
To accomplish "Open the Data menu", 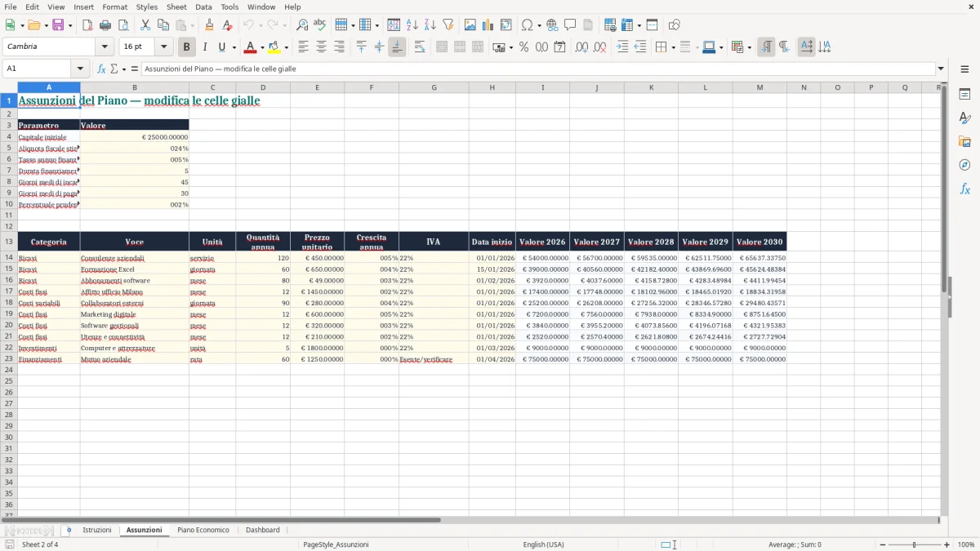I will [203, 7].
